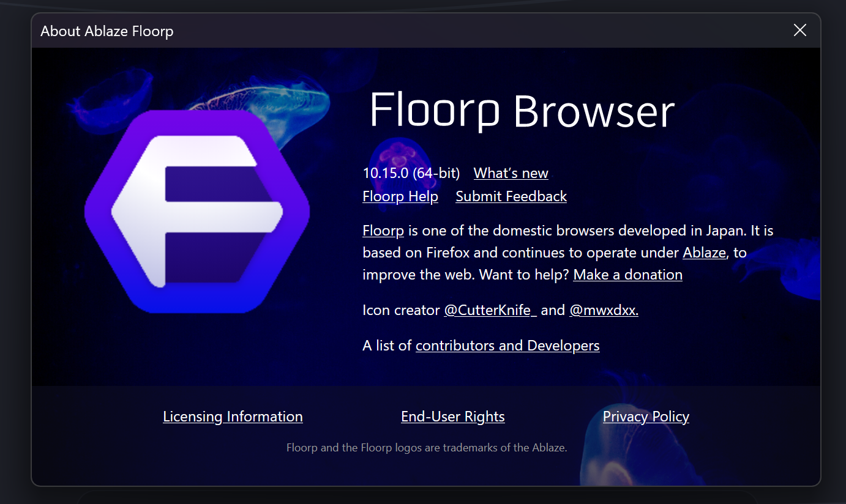Click the Floorp Browser heading

pyautogui.click(x=522, y=111)
